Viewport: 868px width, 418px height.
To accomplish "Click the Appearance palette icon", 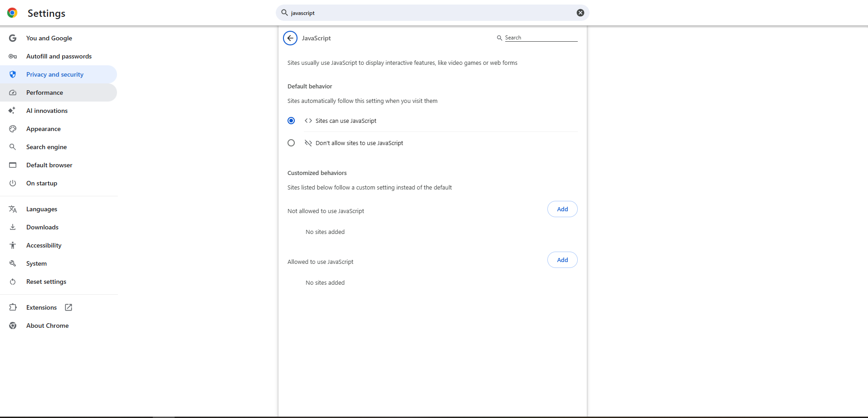I will pyautogui.click(x=13, y=129).
